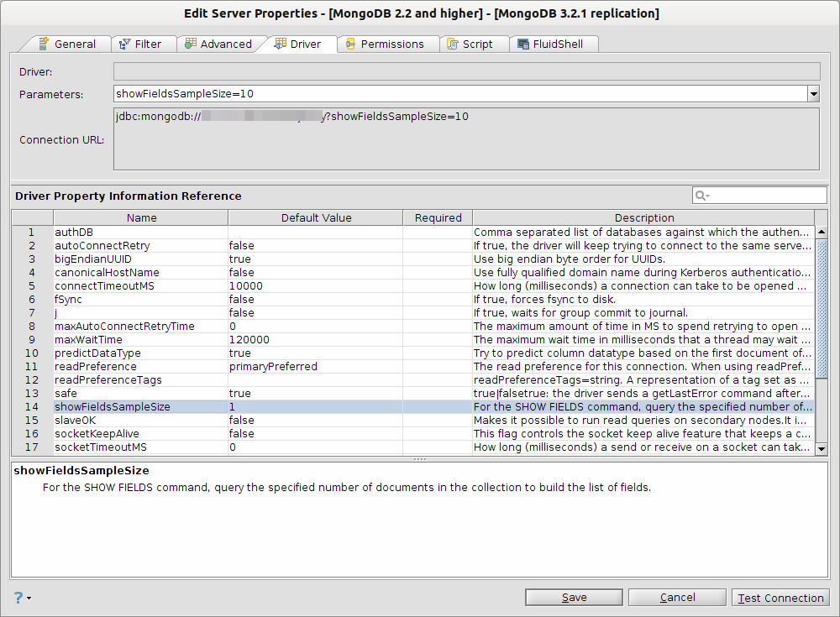Screen dimensions: 840x617
Task: Select the readPreference row
Action: tap(412, 366)
